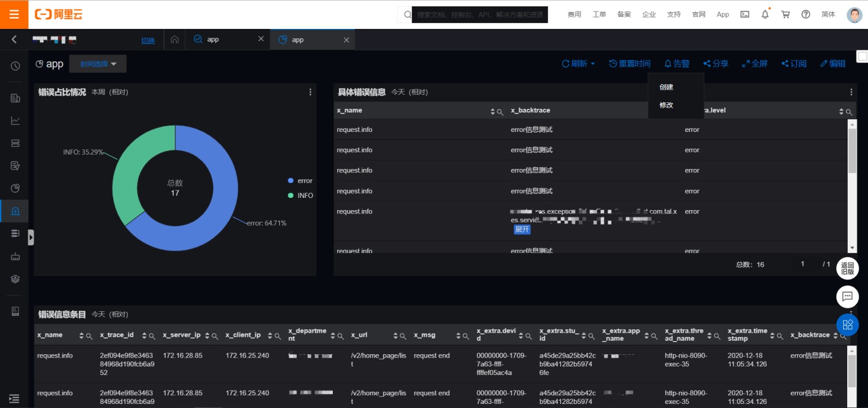Enter fullscreen with 全屏
Viewport: 868px width, 408px height.
tap(755, 64)
